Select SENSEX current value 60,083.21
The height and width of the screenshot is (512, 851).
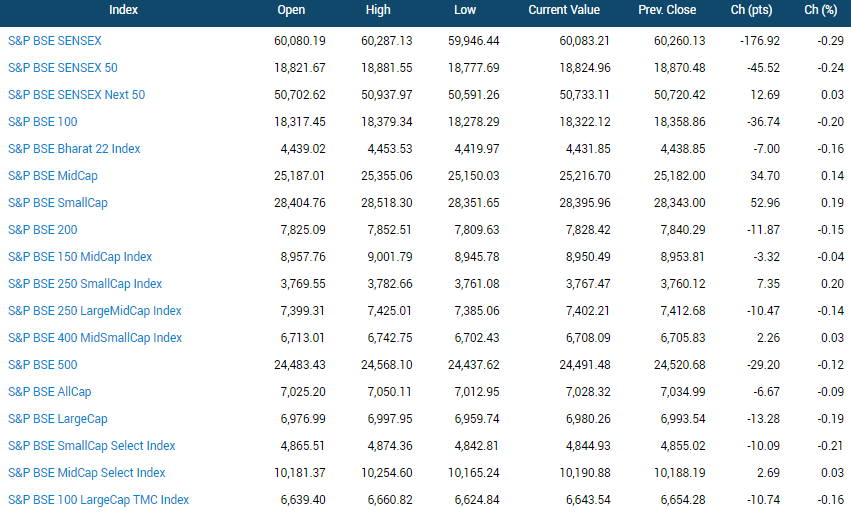pos(585,41)
